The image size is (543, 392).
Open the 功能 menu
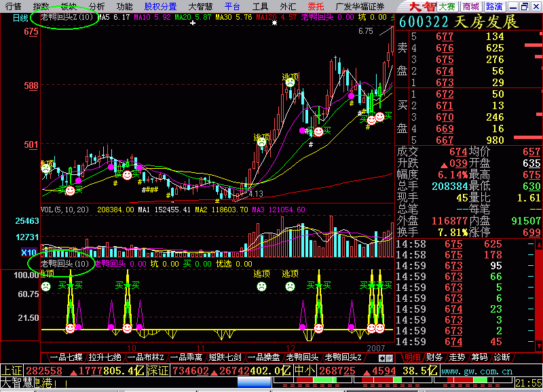[124, 6]
